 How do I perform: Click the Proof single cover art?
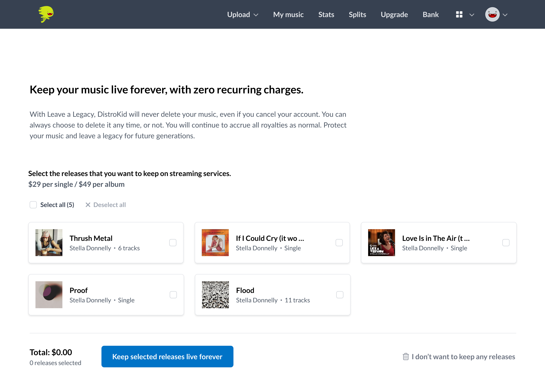click(49, 295)
